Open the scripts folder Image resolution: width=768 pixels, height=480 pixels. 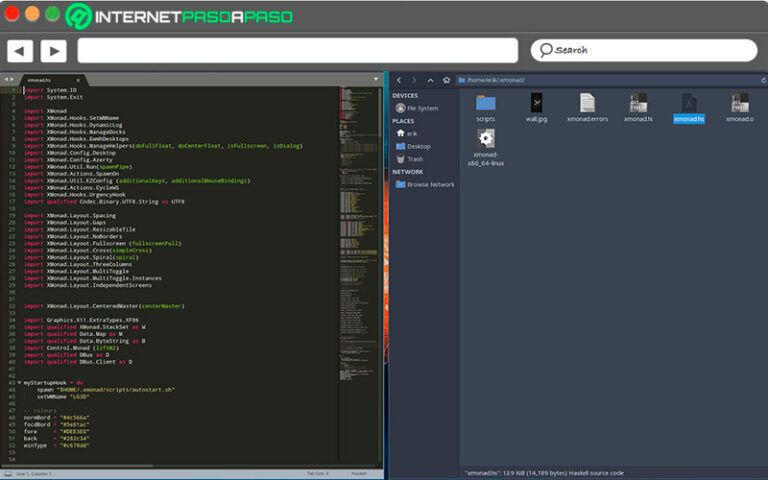coord(486,103)
